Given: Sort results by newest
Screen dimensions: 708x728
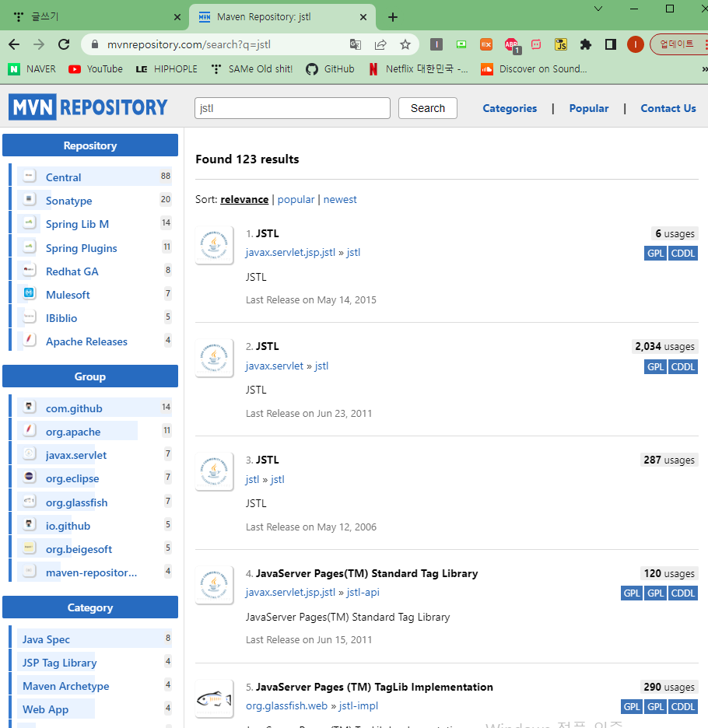Looking at the screenshot, I should (x=340, y=200).
